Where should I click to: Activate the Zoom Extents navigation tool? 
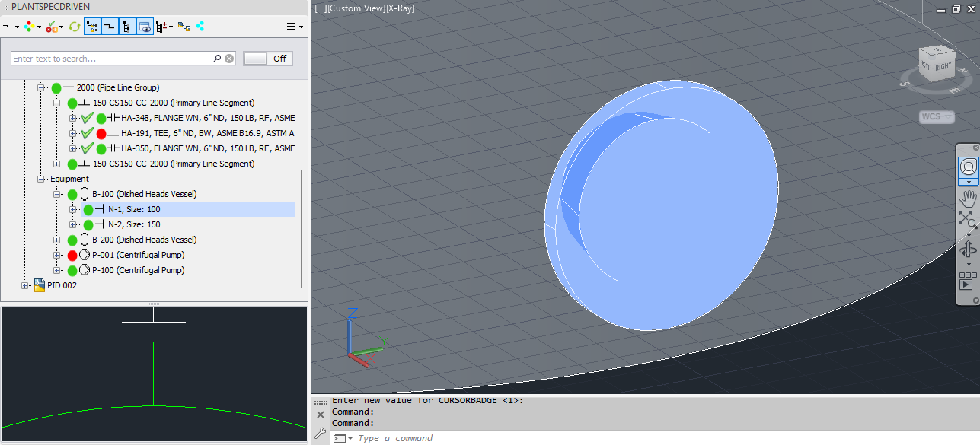click(968, 220)
